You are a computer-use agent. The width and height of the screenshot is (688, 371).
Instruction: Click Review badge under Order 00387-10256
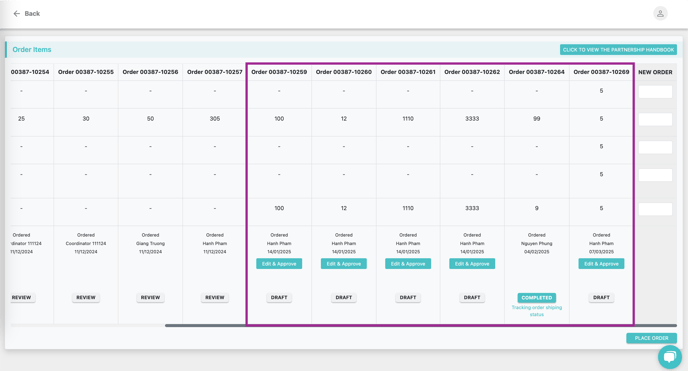[x=150, y=297]
